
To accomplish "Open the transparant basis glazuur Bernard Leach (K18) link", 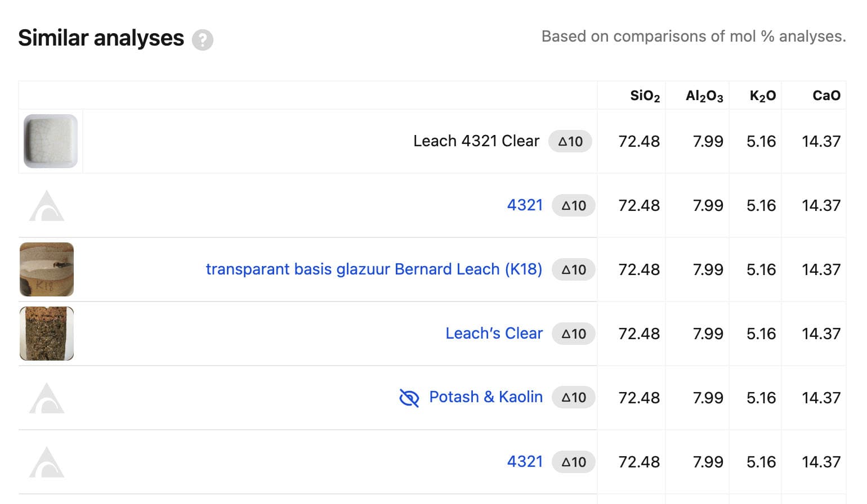I will tap(374, 269).
